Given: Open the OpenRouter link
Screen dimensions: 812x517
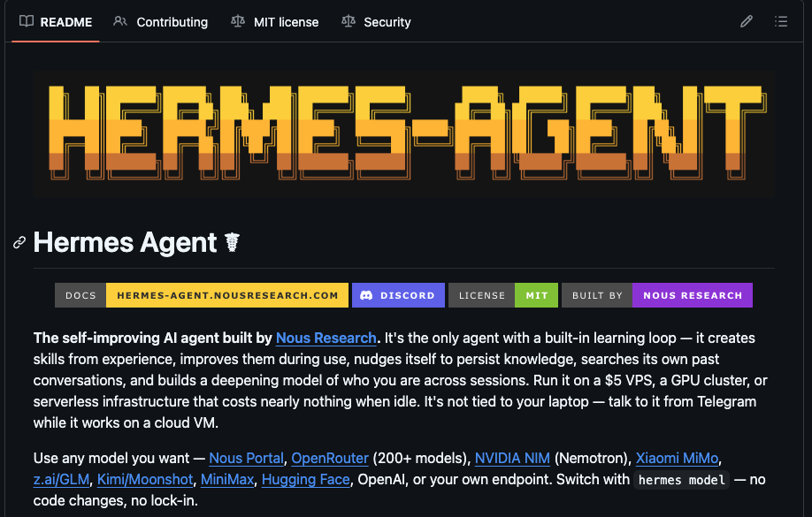Looking at the screenshot, I should tap(330, 458).
